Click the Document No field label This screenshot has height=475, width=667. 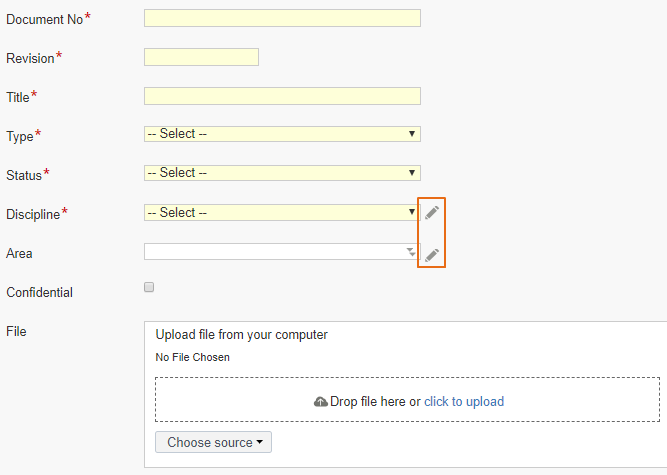point(45,19)
